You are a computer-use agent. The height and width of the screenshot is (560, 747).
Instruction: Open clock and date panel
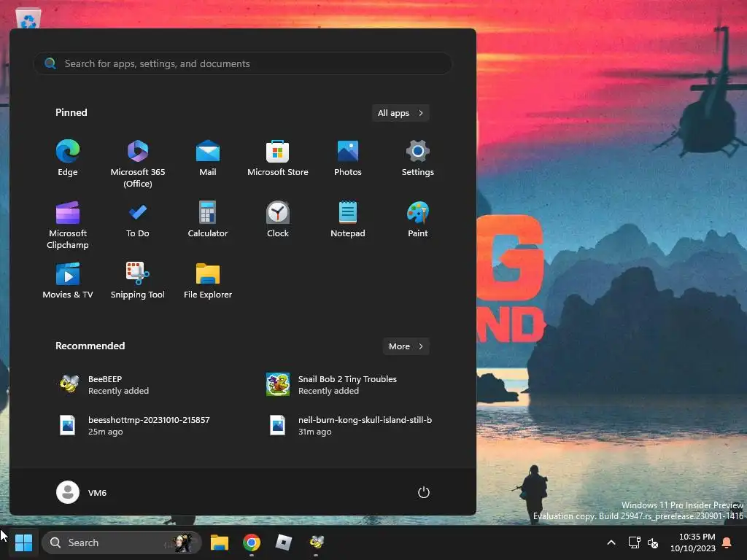693,542
